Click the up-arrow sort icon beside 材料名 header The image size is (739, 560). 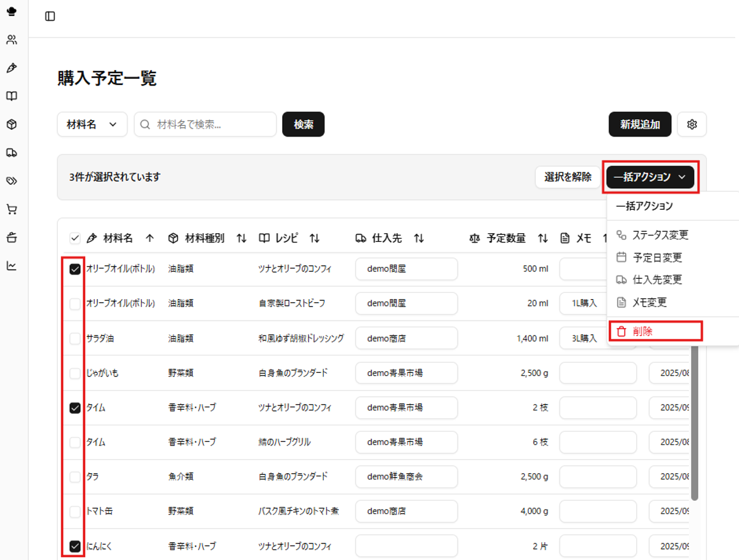(150, 238)
